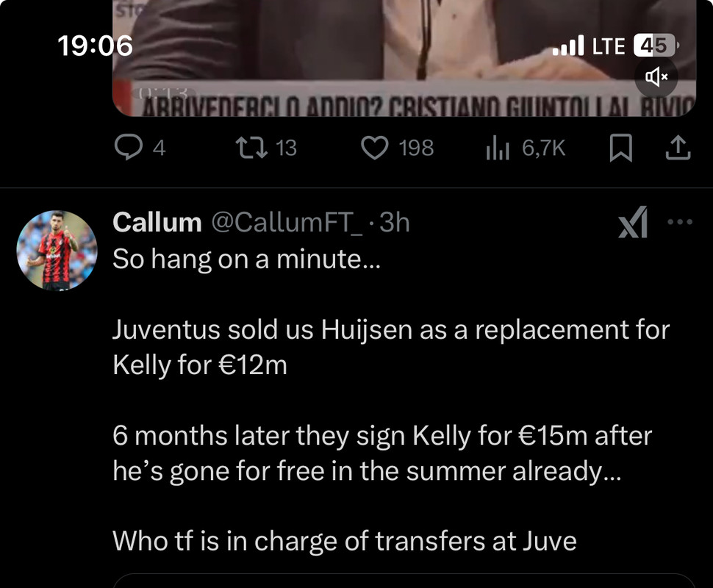Open Grok via the icon on Callum's tweet
This screenshot has height=588, width=713.
633,222
